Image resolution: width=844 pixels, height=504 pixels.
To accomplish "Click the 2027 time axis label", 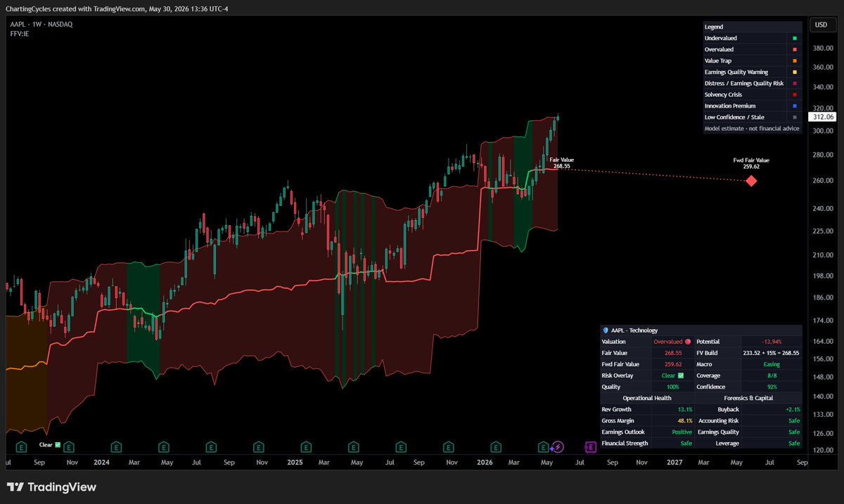I will [x=674, y=463].
